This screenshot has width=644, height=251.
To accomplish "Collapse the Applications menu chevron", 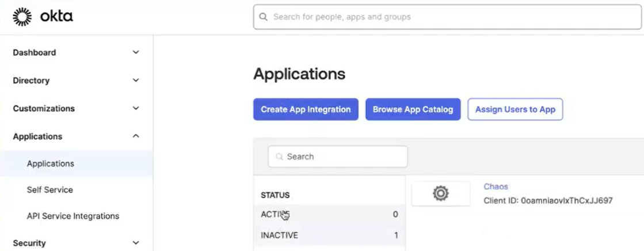I will pyautogui.click(x=136, y=136).
